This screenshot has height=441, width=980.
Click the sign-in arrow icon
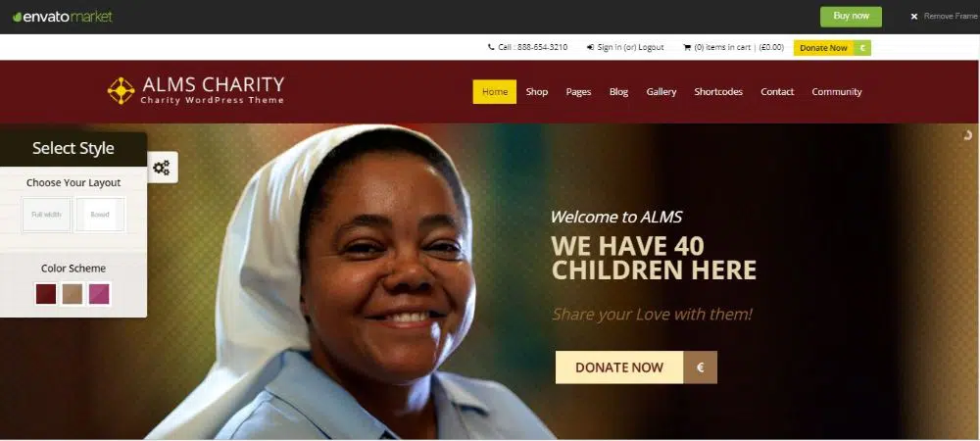point(590,47)
